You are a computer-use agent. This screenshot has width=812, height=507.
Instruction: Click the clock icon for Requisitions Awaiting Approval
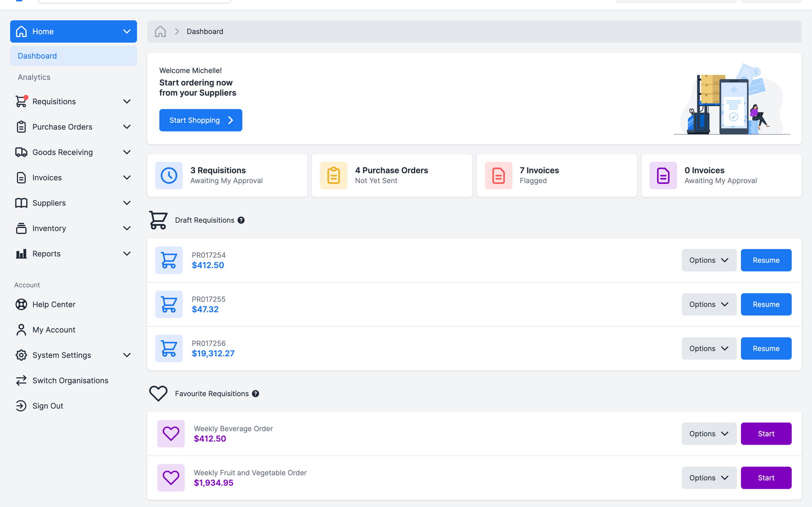[169, 176]
